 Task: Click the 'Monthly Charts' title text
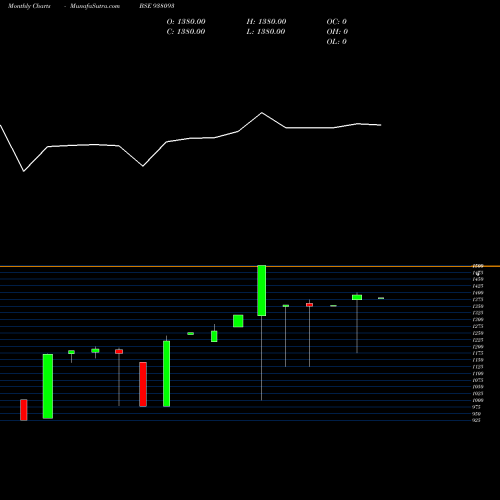click(29, 6)
